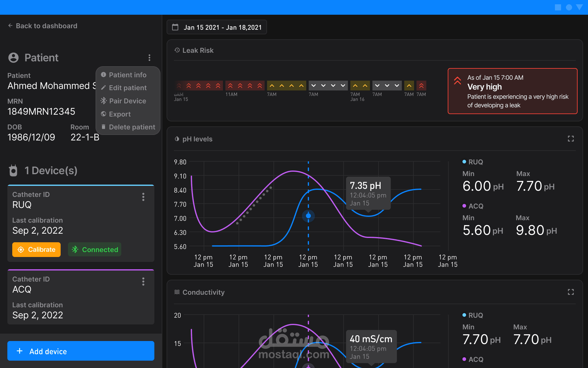
Task: Click the Add device button
Action: pyautogui.click(x=81, y=351)
